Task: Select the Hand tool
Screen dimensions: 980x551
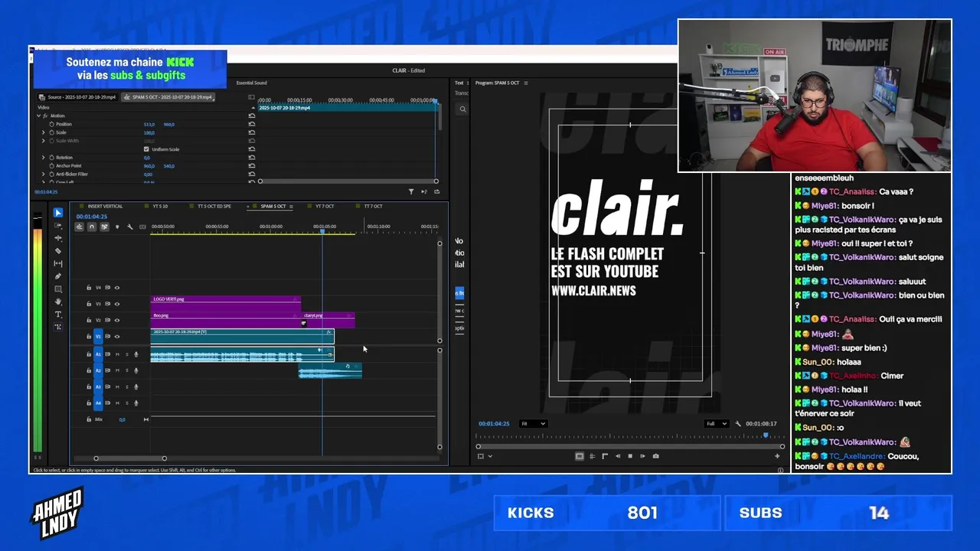Action: click(x=58, y=302)
